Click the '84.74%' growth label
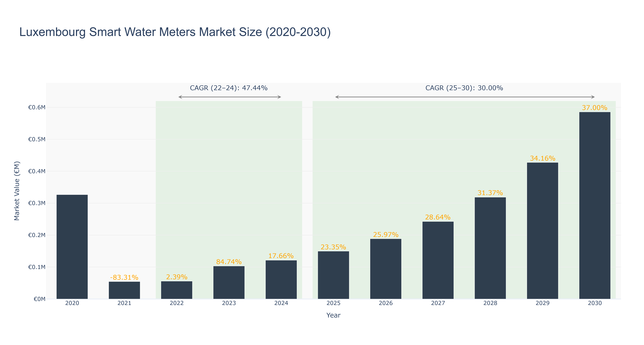This screenshot has height=345, width=644. pos(229,262)
